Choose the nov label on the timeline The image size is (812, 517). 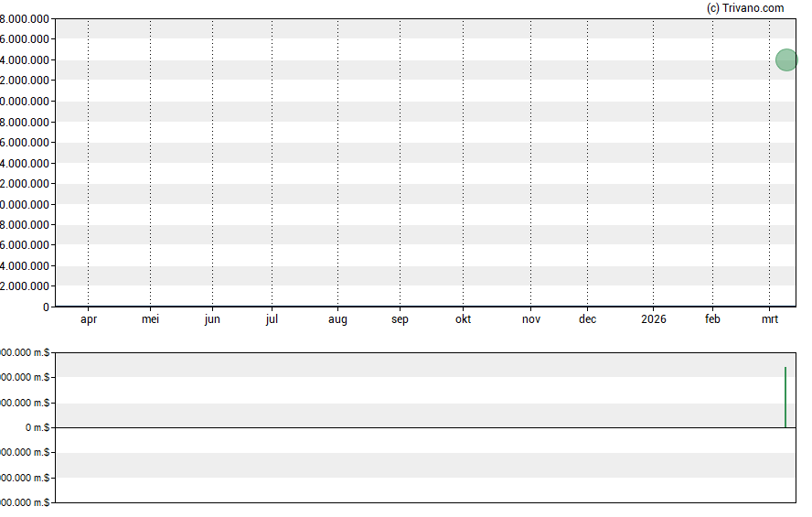531,319
